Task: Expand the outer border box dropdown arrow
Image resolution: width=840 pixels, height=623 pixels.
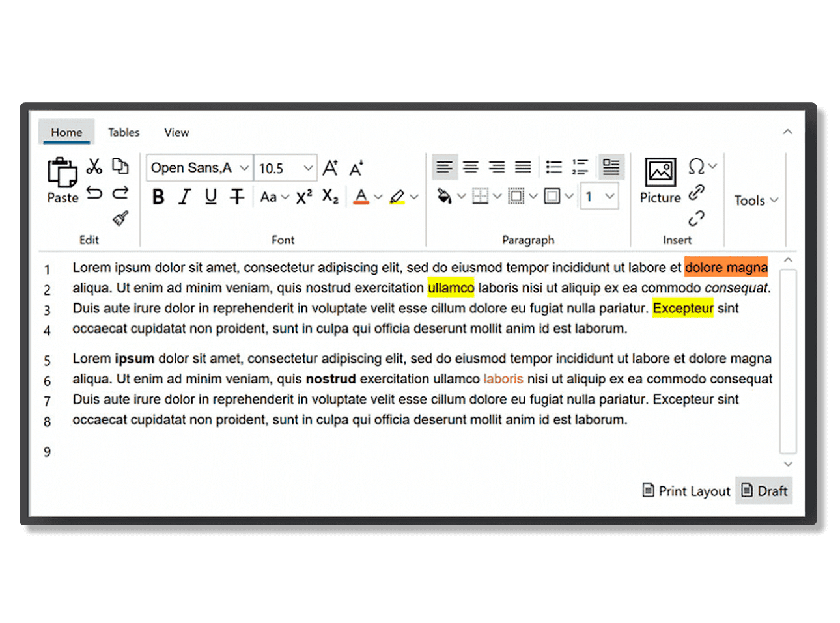Action: pyautogui.click(x=569, y=196)
